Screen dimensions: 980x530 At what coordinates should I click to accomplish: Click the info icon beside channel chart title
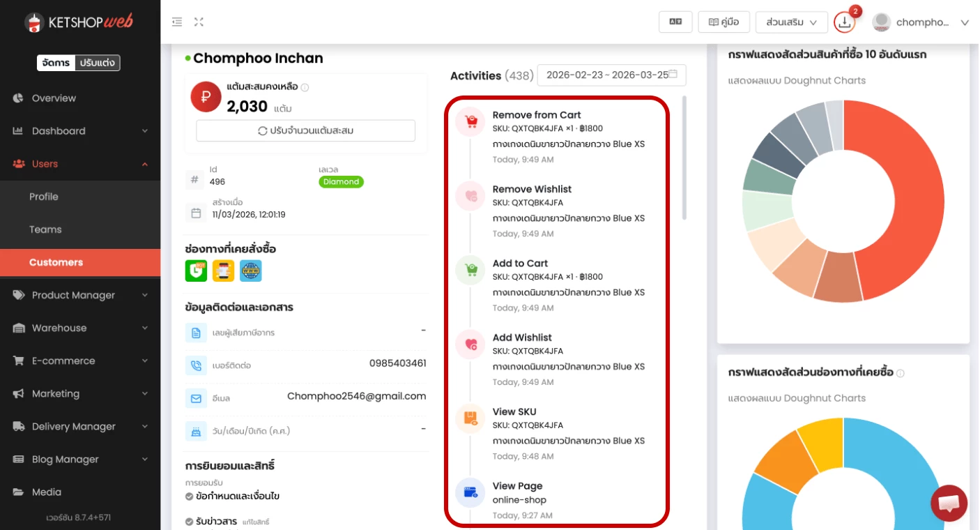tap(901, 373)
